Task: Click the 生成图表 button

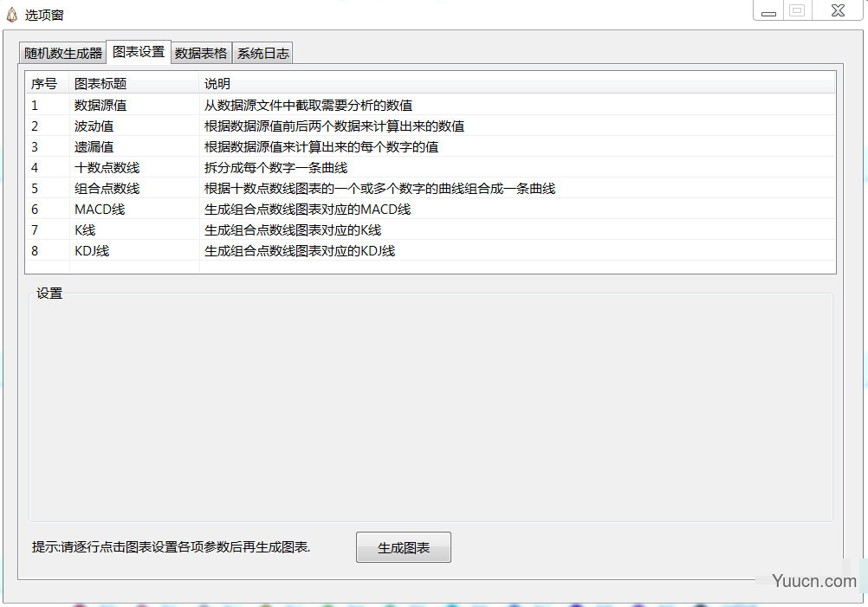Action: click(x=403, y=546)
